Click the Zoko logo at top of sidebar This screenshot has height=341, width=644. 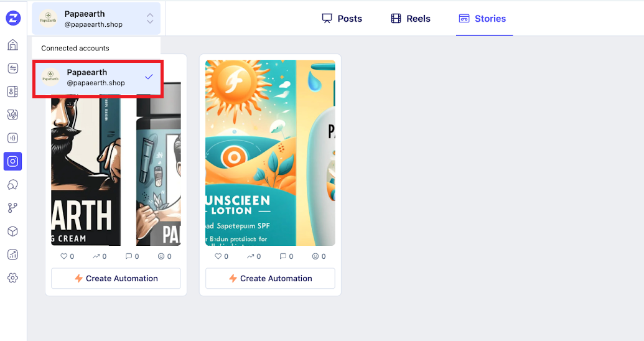(x=13, y=18)
